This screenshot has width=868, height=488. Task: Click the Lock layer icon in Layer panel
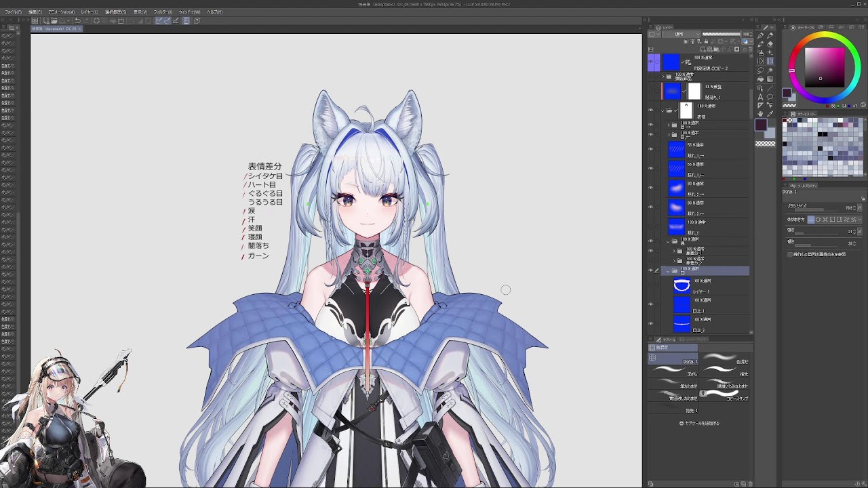(706, 41)
